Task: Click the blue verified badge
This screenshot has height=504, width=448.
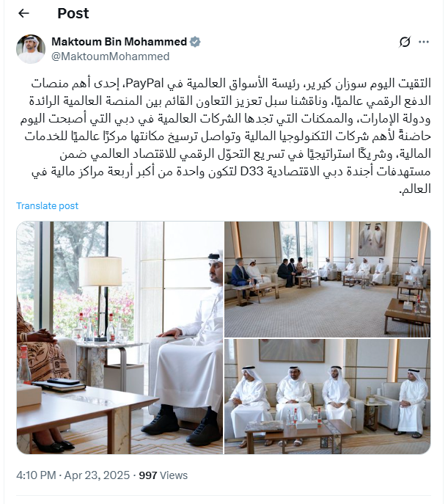Action: tap(195, 42)
